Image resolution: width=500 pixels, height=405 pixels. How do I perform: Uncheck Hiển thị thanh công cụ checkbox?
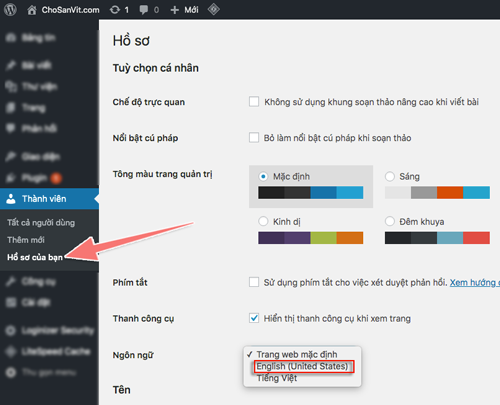254,318
